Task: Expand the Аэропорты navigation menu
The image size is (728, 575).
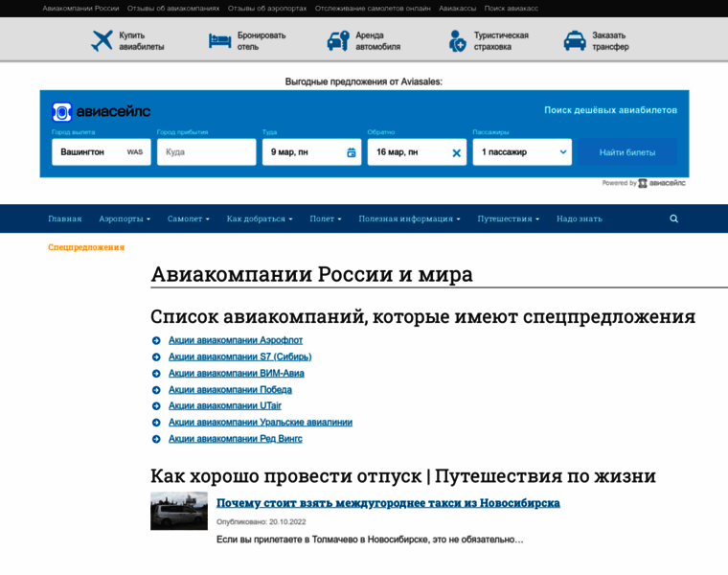Action: 125,218
